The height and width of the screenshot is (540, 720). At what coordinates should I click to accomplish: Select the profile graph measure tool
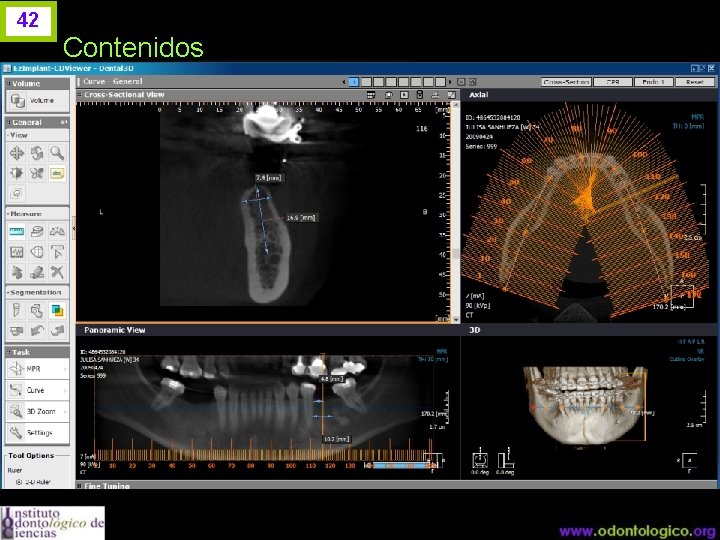tap(17, 252)
